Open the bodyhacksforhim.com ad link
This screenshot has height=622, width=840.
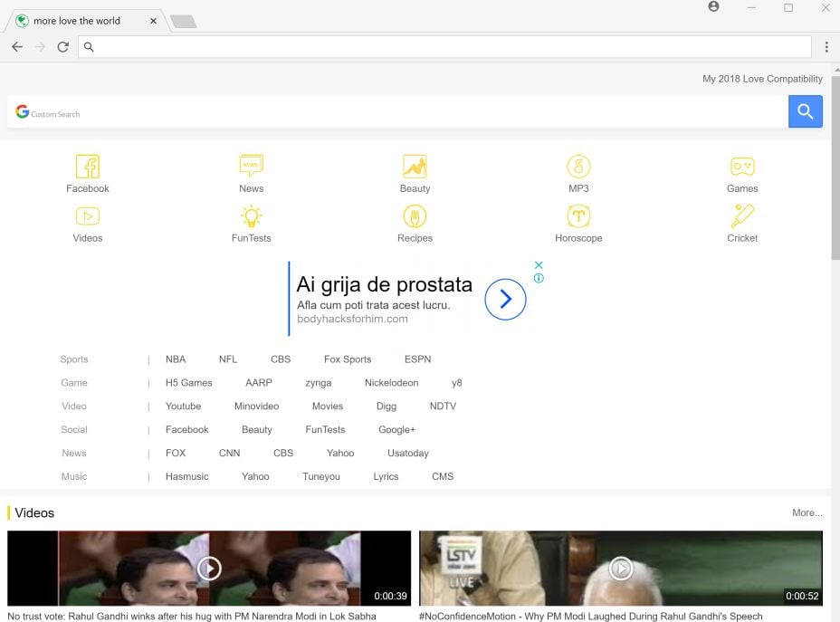(352, 319)
